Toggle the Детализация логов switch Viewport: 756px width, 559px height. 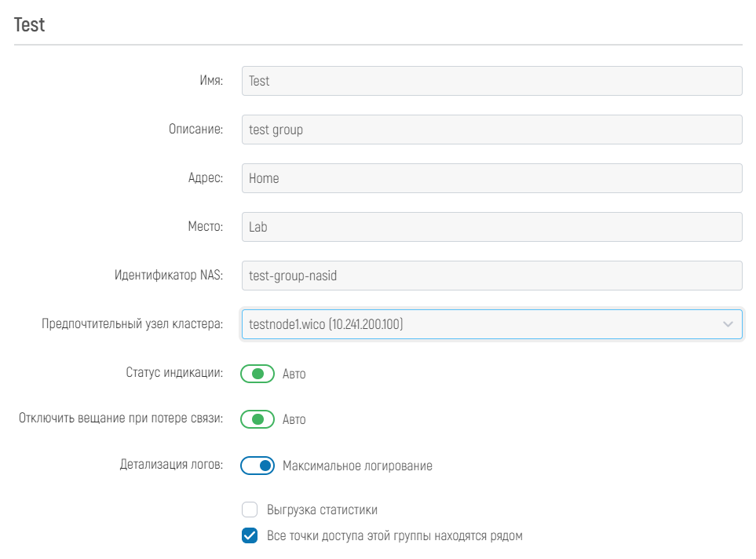(257, 466)
